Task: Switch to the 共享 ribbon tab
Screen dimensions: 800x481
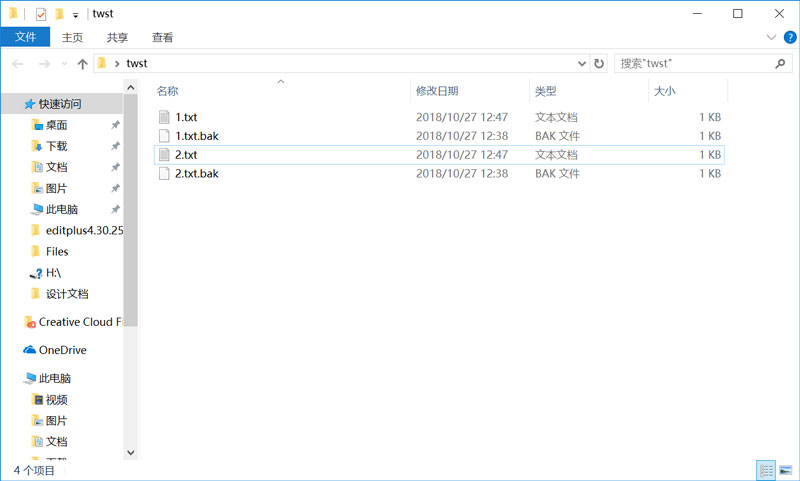Action: pos(117,37)
